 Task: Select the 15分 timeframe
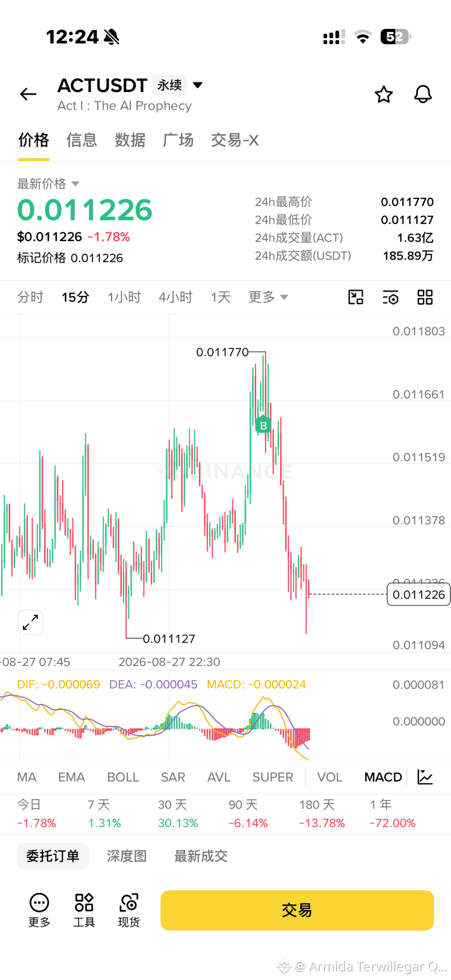tap(75, 297)
